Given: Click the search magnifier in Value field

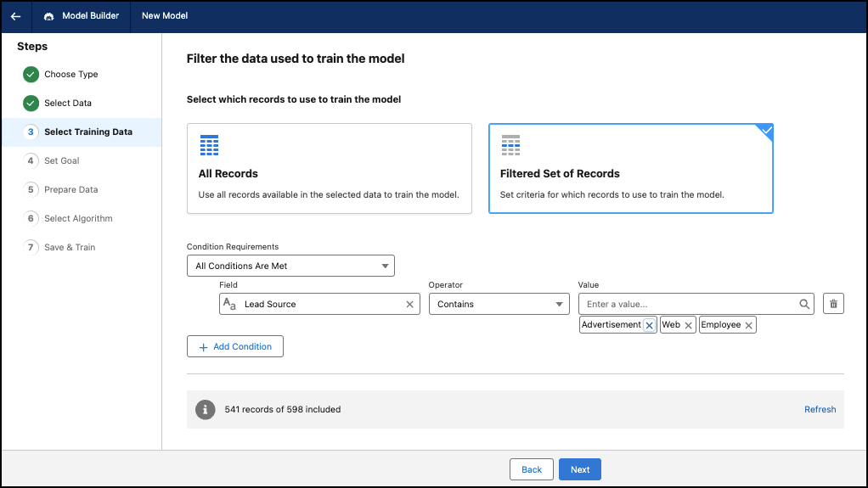Looking at the screenshot, I should tap(804, 304).
